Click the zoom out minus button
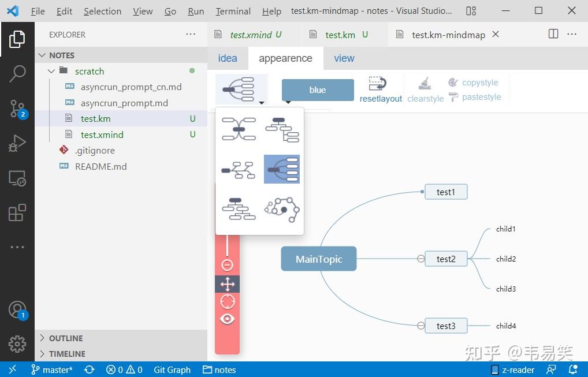 [x=227, y=265]
